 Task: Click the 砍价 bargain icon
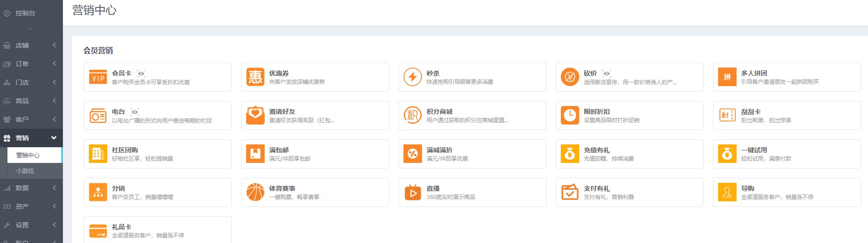pyautogui.click(x=570, y=77)
